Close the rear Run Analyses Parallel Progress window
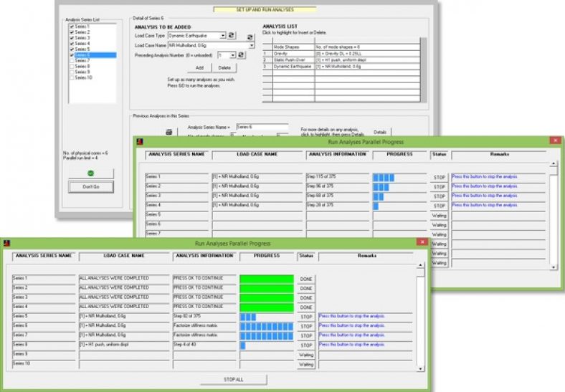Screen dimensions: 565x392 tap(555, 140)
